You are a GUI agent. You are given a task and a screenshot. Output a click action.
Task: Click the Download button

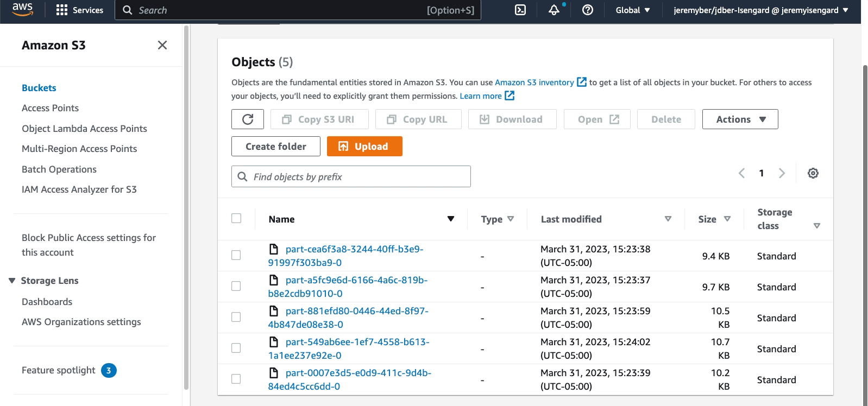tap(512, 119)
